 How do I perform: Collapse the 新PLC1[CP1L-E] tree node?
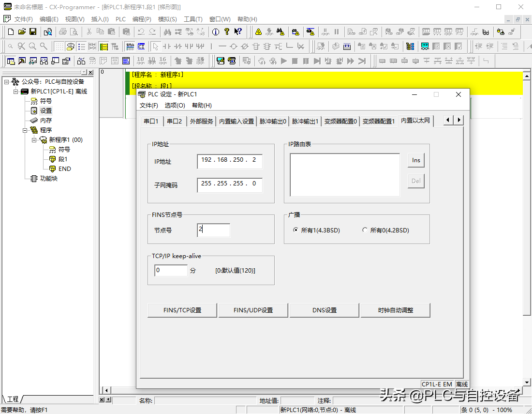tap(16, 92)
